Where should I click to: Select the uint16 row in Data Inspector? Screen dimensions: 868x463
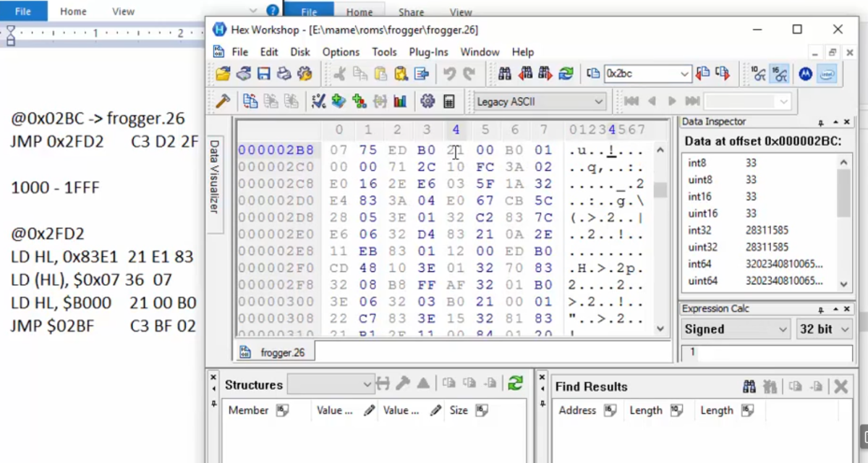click(759, 213)
